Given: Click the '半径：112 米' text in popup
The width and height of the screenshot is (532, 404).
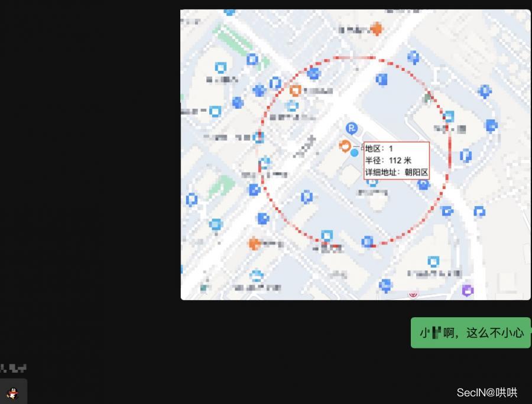Looking at the screenshot, I should click(x=388, y=160).
